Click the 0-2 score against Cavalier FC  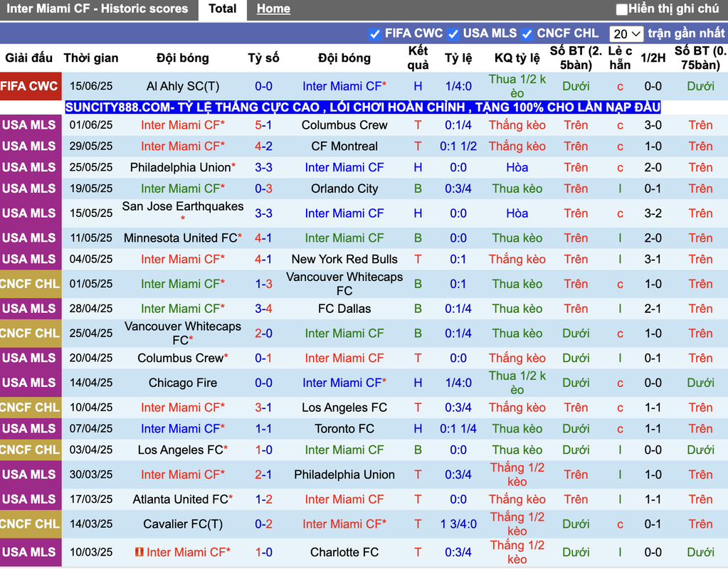pos(263,524)
